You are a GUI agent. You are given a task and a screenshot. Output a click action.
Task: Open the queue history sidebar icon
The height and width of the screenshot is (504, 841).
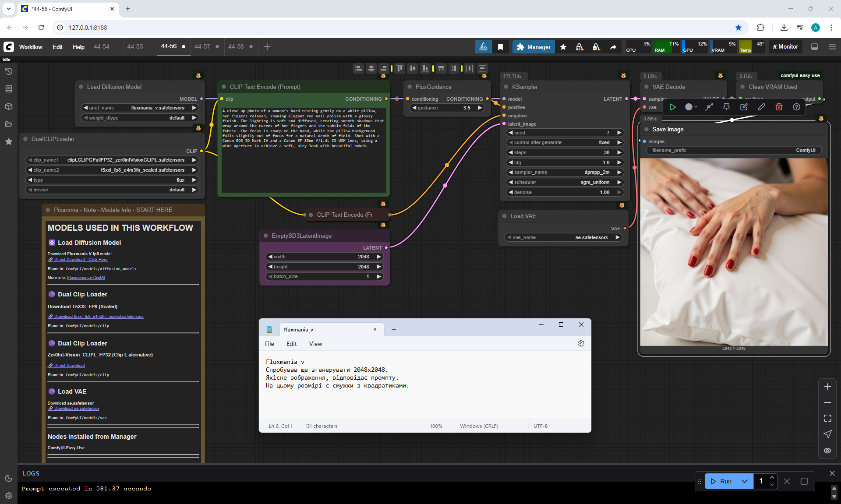pyautogui.click(x=8, y=71)
